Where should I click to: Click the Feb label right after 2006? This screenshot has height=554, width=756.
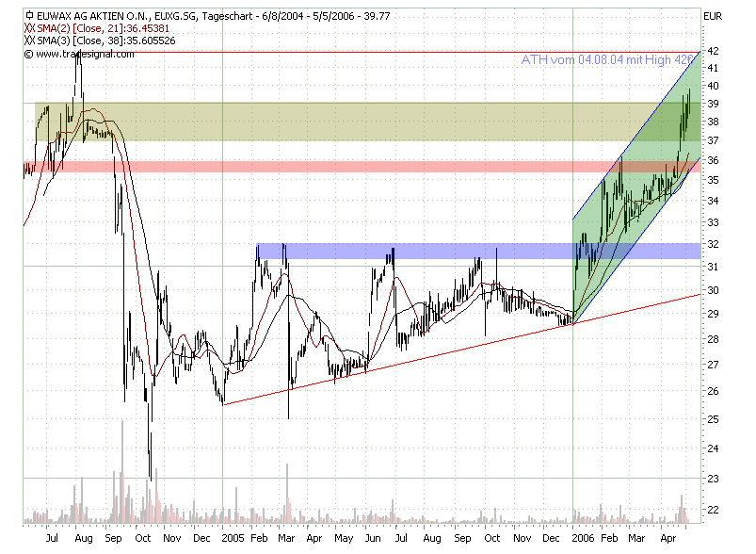609,538
